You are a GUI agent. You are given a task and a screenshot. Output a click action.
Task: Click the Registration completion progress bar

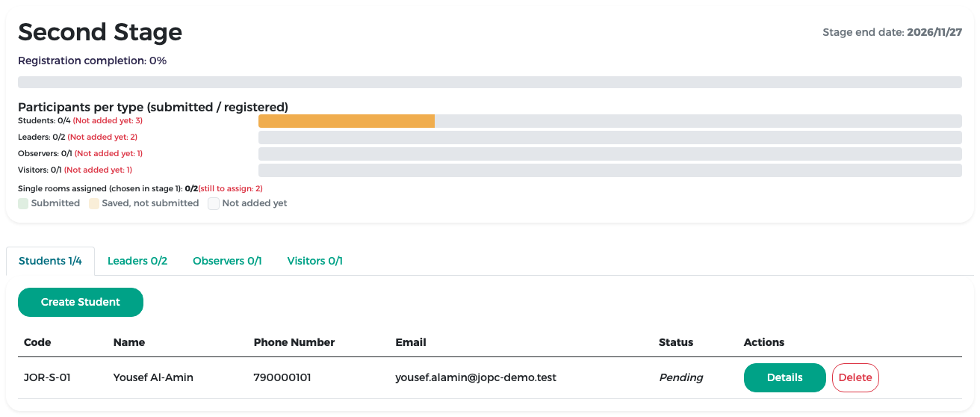point(490,82)
